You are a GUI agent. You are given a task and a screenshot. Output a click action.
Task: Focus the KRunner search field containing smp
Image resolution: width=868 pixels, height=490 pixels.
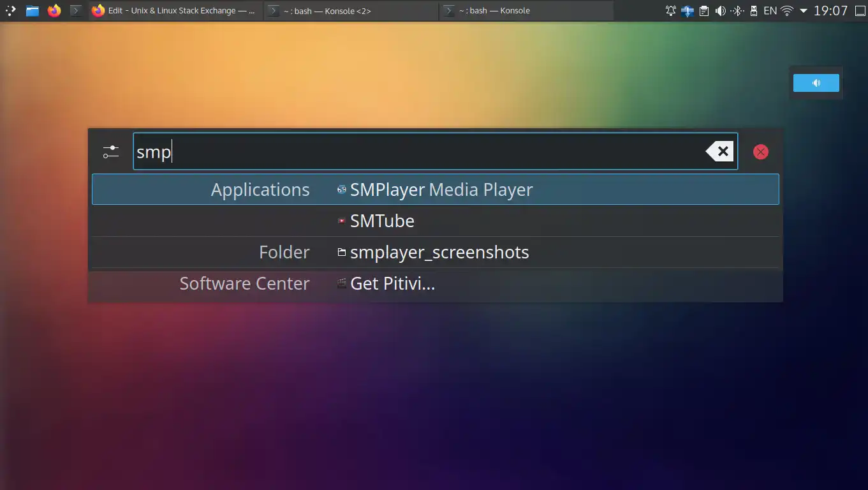click(435, 151)
